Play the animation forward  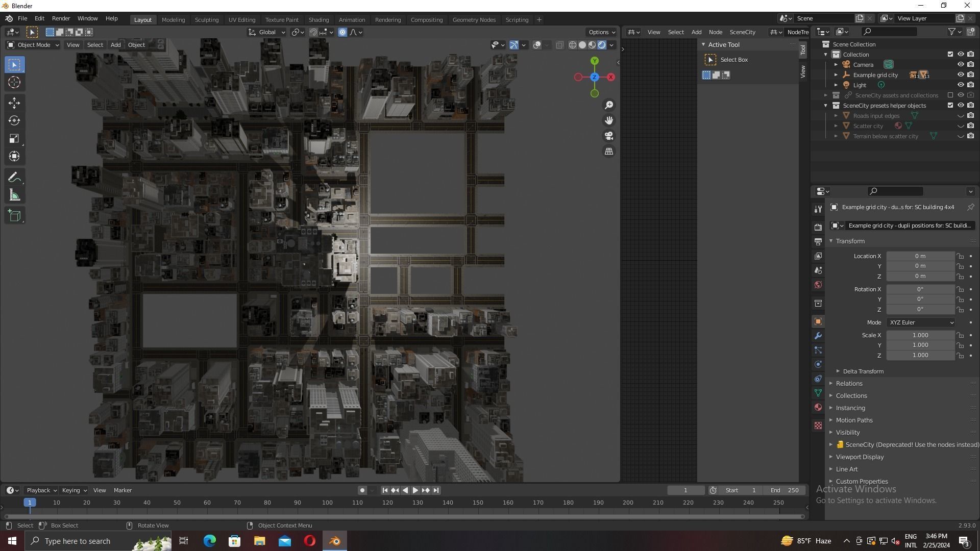pos(415,490)
